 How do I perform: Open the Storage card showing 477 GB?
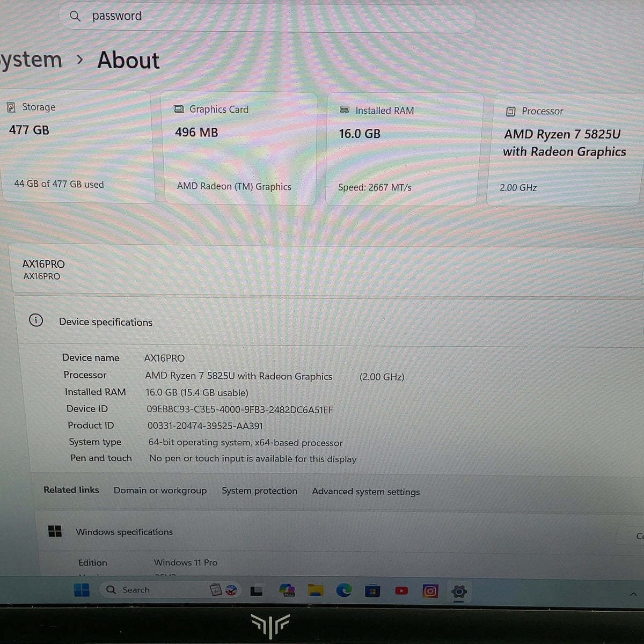[x=77, y=146]
